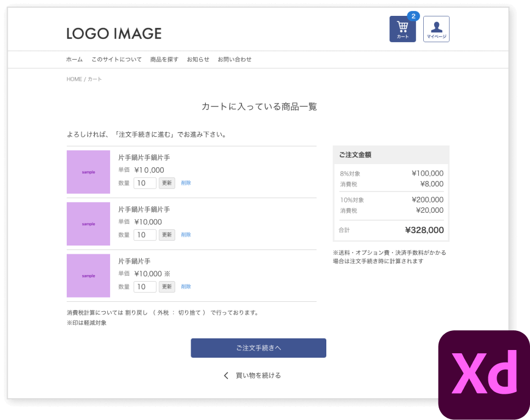Focus quantity field of the third product

pos(145,287)
